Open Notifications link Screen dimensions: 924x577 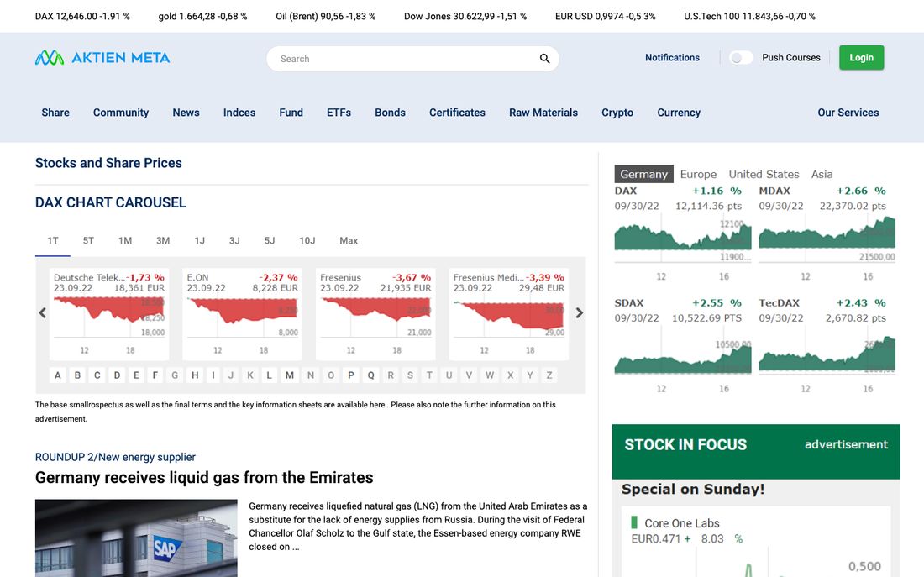tap(672, 58)
